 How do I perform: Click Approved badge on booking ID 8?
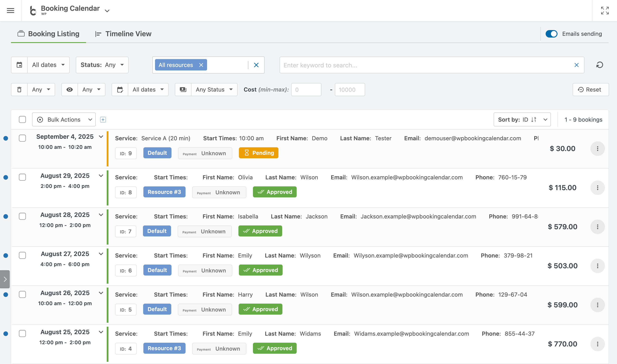274,192
